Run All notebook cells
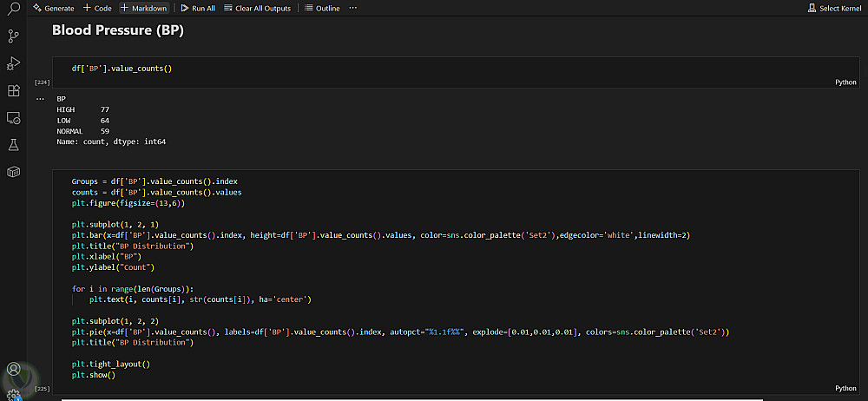Image resolution: width=868 pixels, height=401 pixels. (x=198, y=9)
